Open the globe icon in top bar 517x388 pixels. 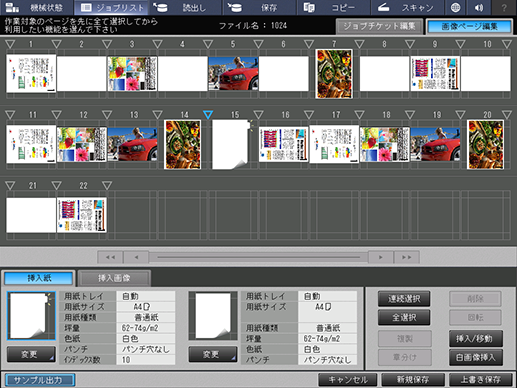pos(455,7)
